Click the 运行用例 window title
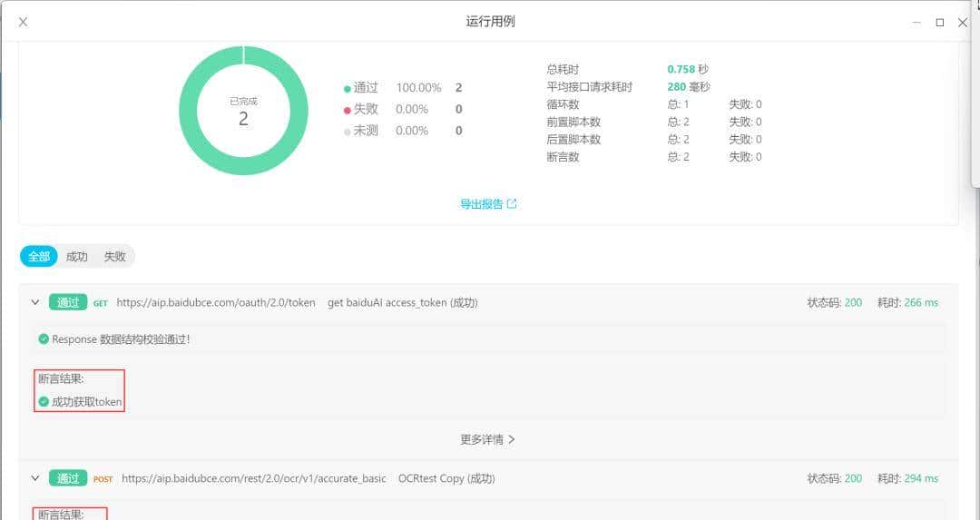The width and height of the screenshot is (980, 520). coord(490,21)
